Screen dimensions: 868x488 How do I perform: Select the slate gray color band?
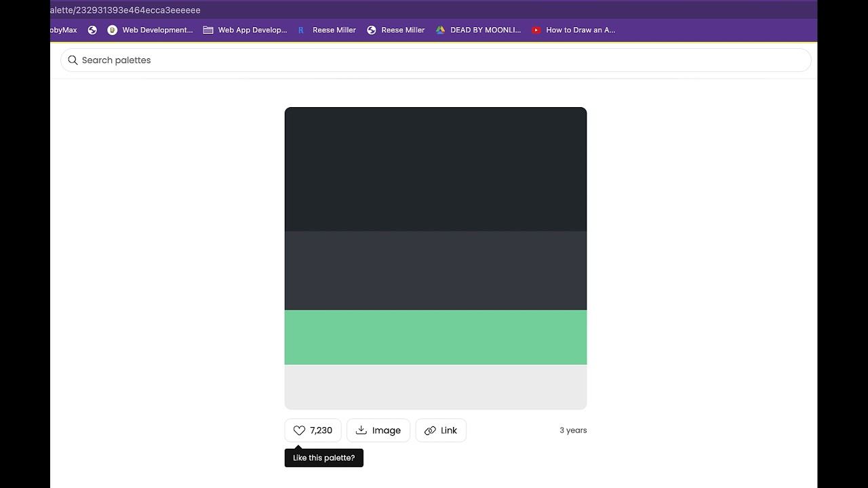435,271
